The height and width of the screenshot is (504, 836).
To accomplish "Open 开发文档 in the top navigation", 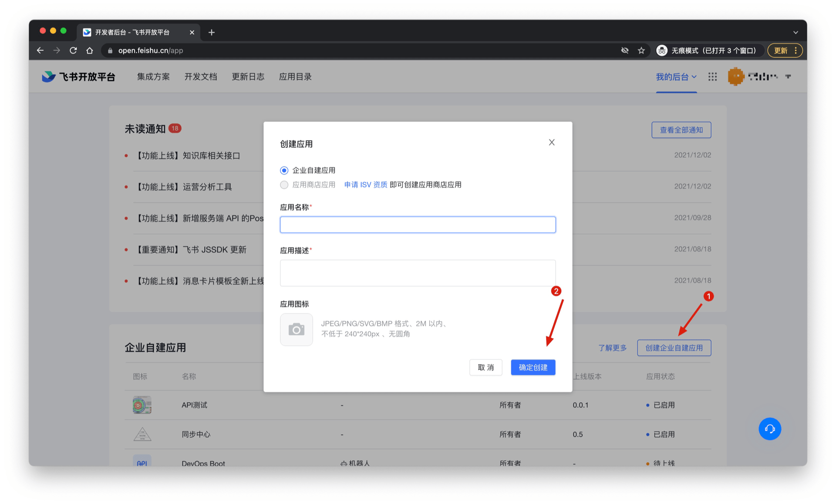I will (200, 77).
